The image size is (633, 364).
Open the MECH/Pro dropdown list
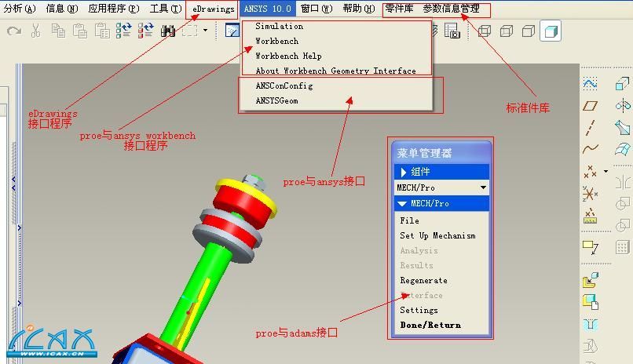click(483, 187)
